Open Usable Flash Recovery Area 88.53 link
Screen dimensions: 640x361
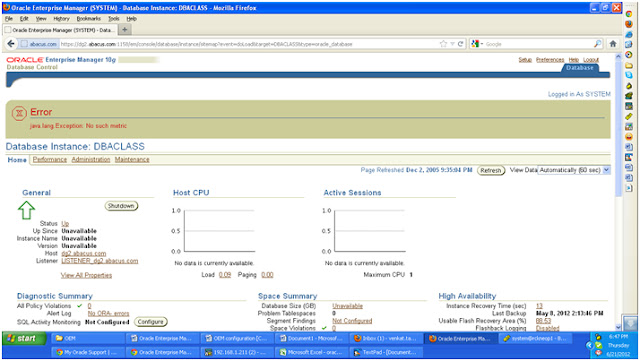(x=543, y=321)
